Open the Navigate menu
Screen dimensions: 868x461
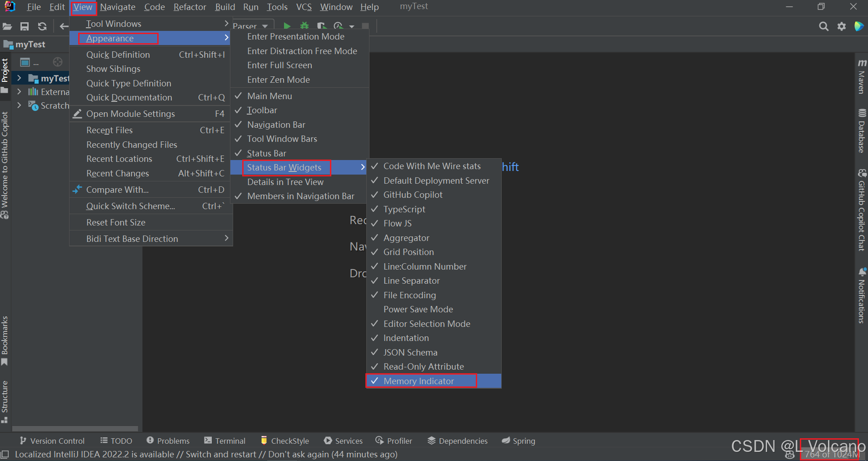coord(117,7)
